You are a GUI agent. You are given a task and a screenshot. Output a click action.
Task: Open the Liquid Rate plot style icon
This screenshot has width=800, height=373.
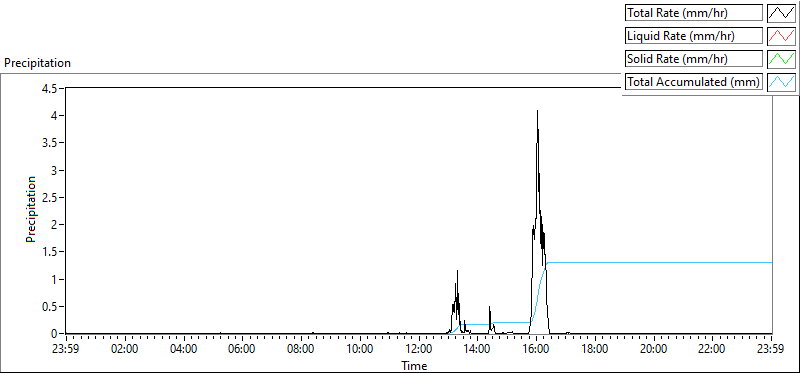click(x=781, y=35)
